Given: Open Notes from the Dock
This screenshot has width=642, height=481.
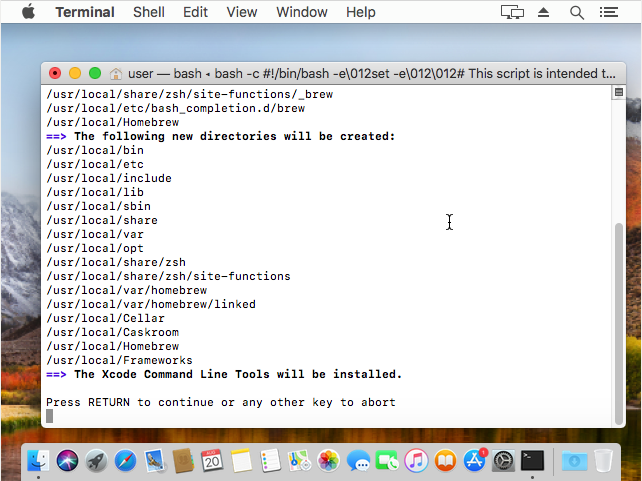Looking at the screenshot, I should 241,461.
